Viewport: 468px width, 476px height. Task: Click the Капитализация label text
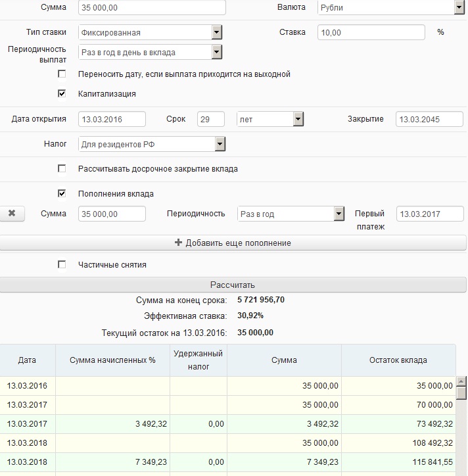[x=107, y=94]
